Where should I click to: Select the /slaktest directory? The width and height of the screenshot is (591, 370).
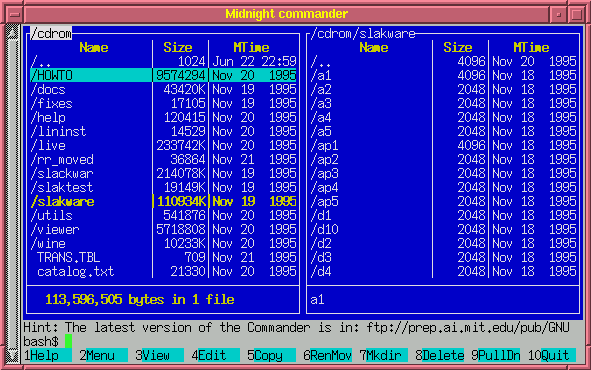coord(163,187)
